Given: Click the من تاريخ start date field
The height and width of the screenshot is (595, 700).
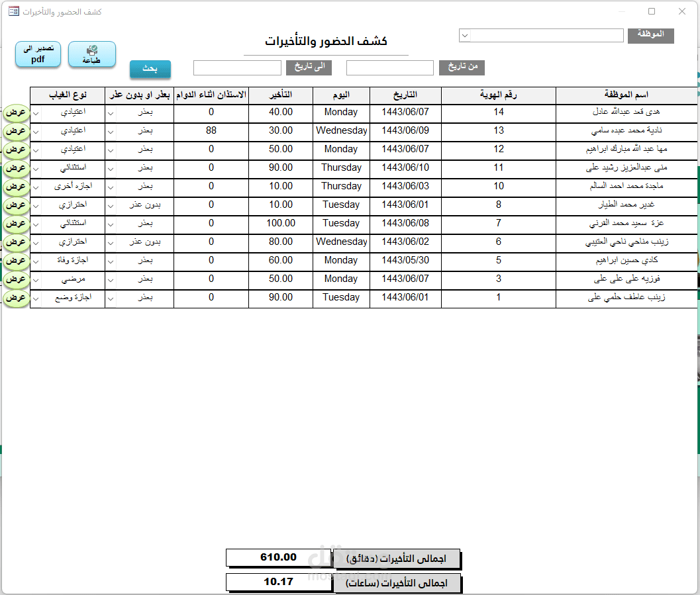Looking at the screenshot, I should point(389,68).
